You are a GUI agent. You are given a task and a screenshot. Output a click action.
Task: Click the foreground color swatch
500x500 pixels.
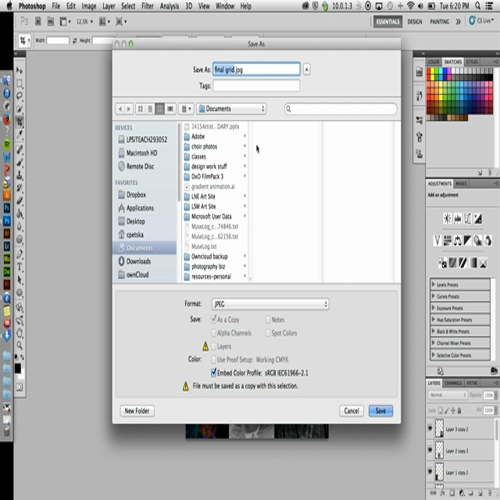click(x=17, y=368)
